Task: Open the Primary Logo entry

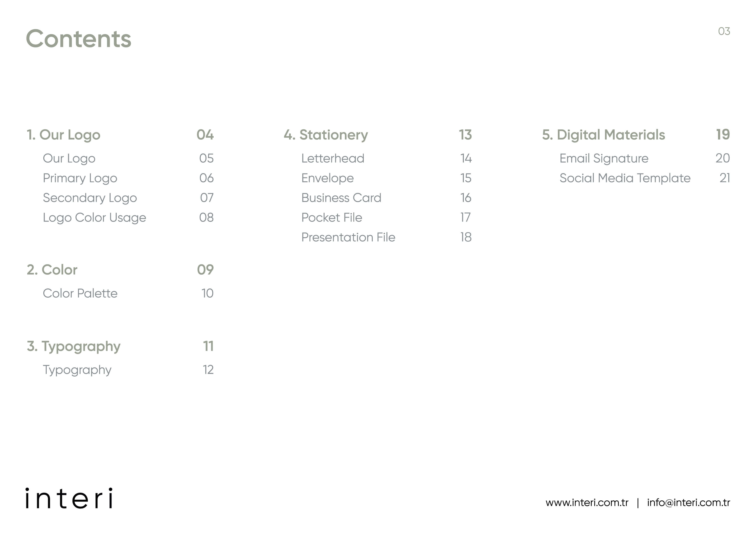Action: 80,178
